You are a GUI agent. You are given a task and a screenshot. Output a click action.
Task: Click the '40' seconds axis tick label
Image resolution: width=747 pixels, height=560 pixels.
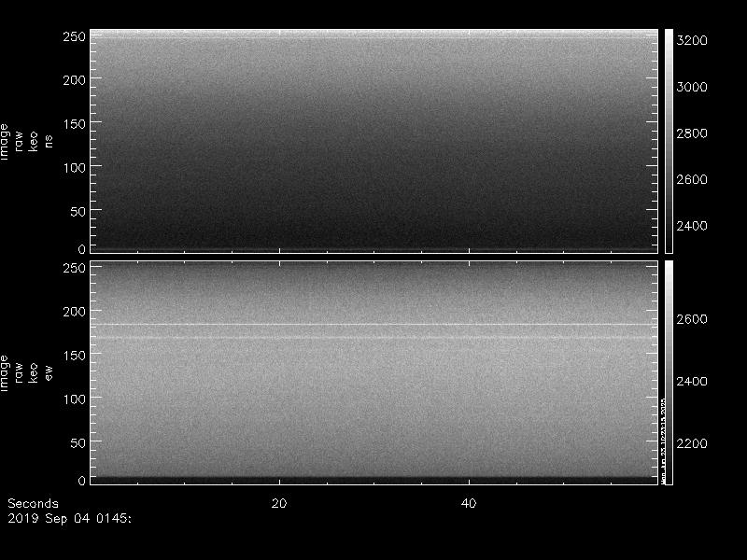[x=469, y=503]
